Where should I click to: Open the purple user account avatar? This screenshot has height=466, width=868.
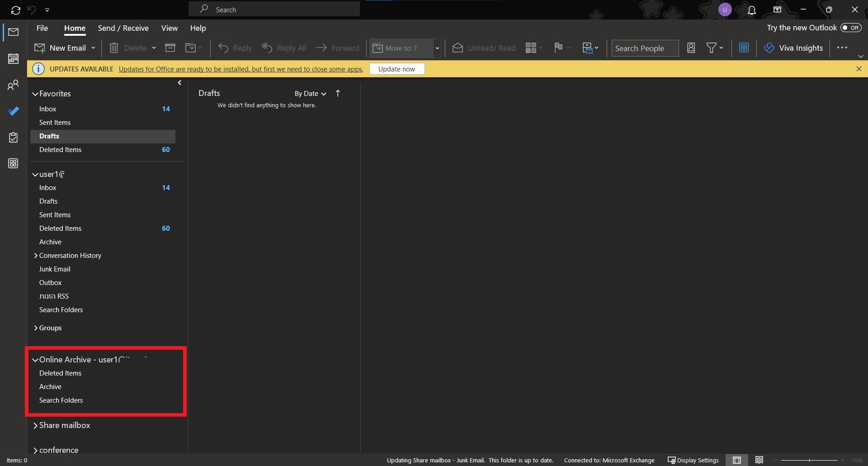(x=725, y=10)
